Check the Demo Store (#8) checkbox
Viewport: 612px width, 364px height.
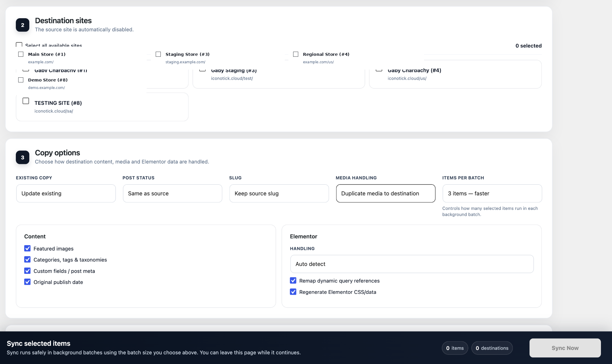click(x=21, y=80)
